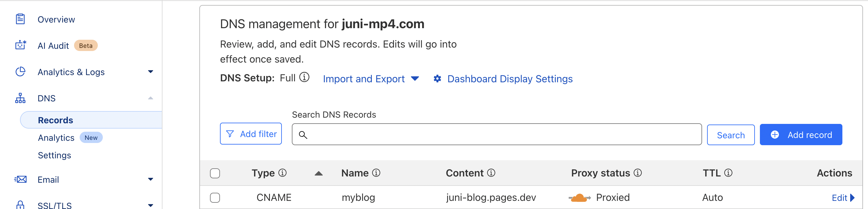868x209 pixels.
Task: Click the Overview clipboard icon
Action: pos(20,19)
